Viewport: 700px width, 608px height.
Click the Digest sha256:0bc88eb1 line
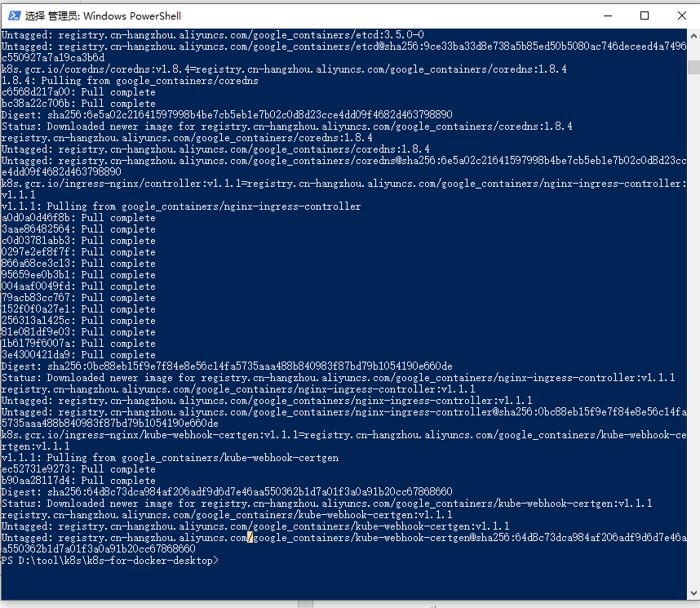coord(227,366)
